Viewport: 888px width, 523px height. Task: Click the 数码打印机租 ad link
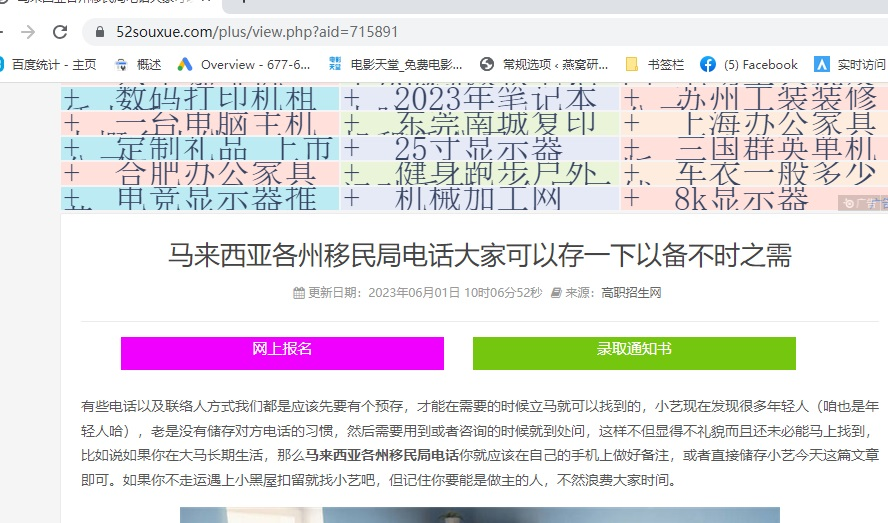click(x=215, y=99)
